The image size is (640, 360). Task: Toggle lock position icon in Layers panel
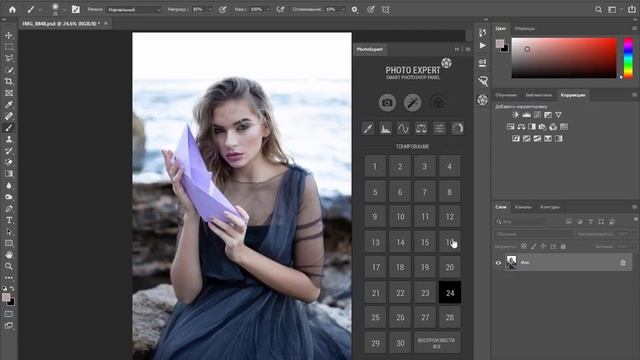click(543, 247)
